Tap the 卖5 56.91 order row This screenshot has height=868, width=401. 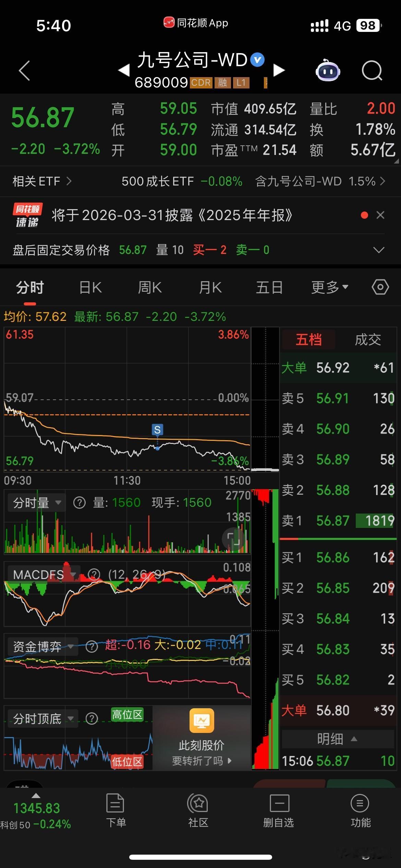338,398
